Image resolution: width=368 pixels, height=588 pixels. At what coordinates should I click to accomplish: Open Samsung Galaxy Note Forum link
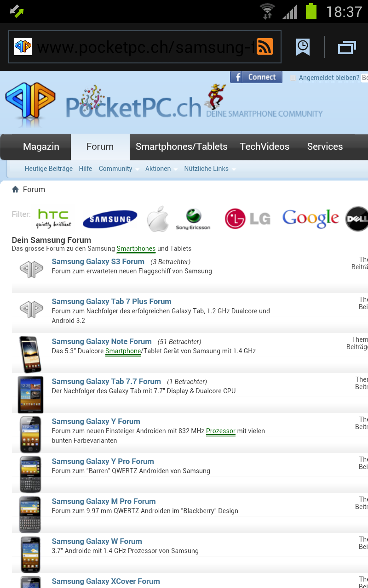[x=102, y=341]
